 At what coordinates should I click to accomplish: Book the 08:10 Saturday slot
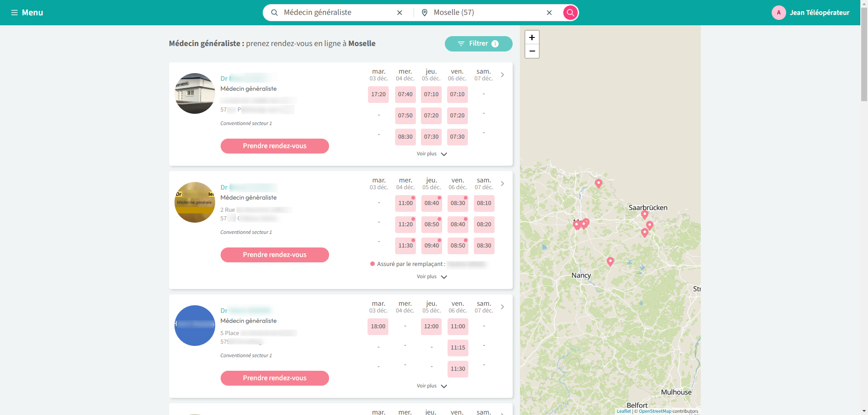484,203
